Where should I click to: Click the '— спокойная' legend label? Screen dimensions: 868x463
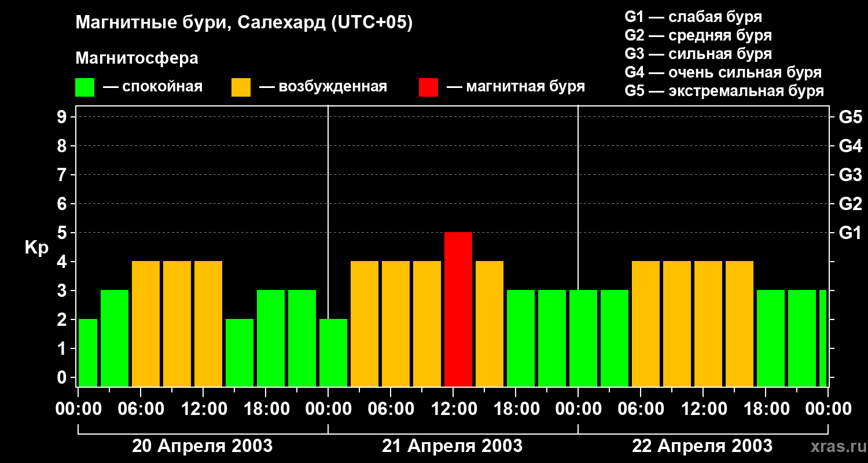point(153,87)
